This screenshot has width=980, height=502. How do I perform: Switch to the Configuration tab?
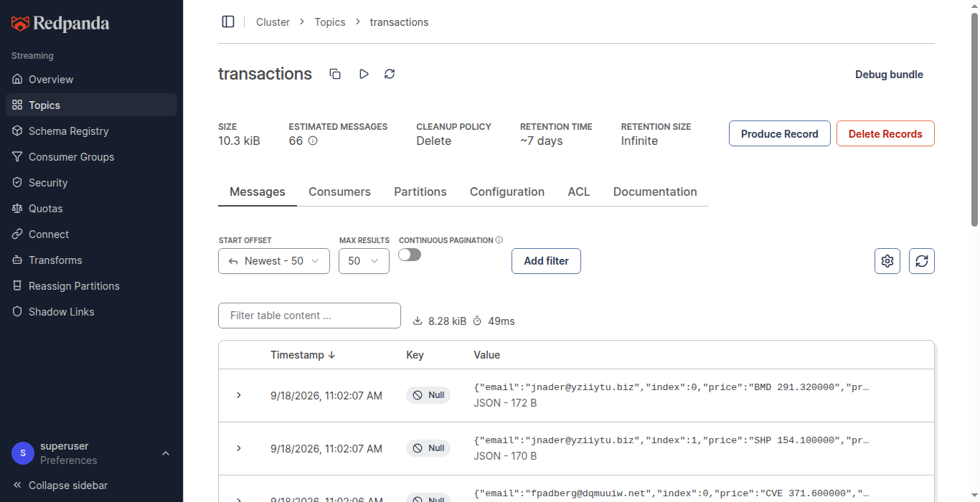(x=507, y=191)
